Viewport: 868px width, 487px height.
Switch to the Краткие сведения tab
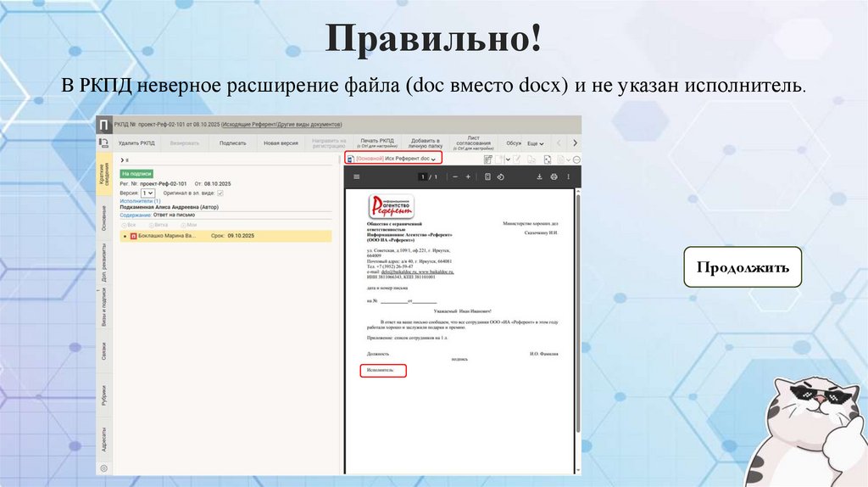click(103, 174)
